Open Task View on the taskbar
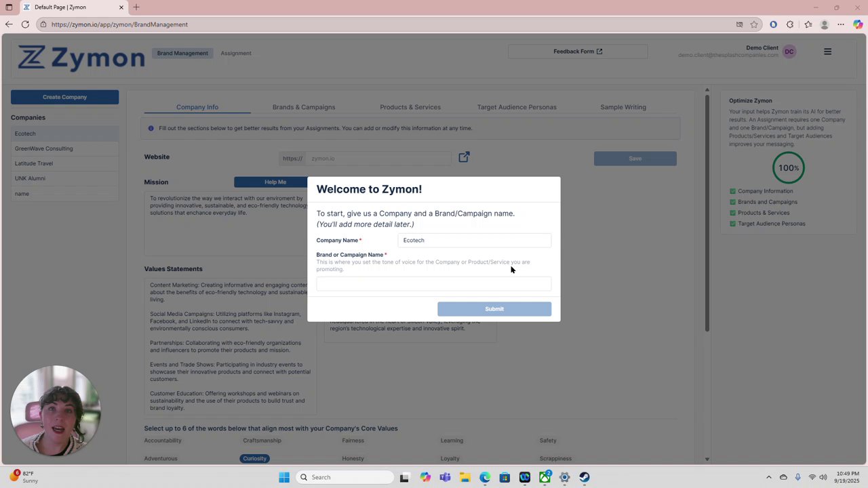Screen dimensions: 868x488 (x=404, y=477)
